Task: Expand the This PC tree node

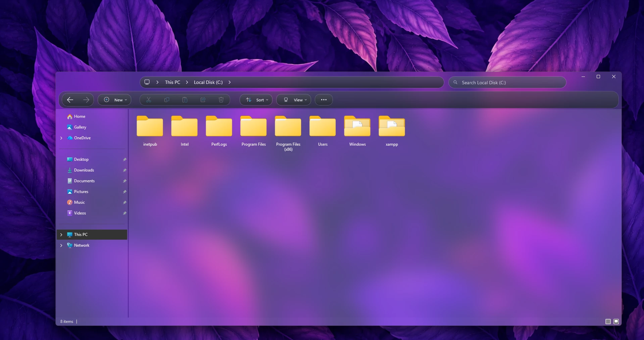Action: coord(61,235)
